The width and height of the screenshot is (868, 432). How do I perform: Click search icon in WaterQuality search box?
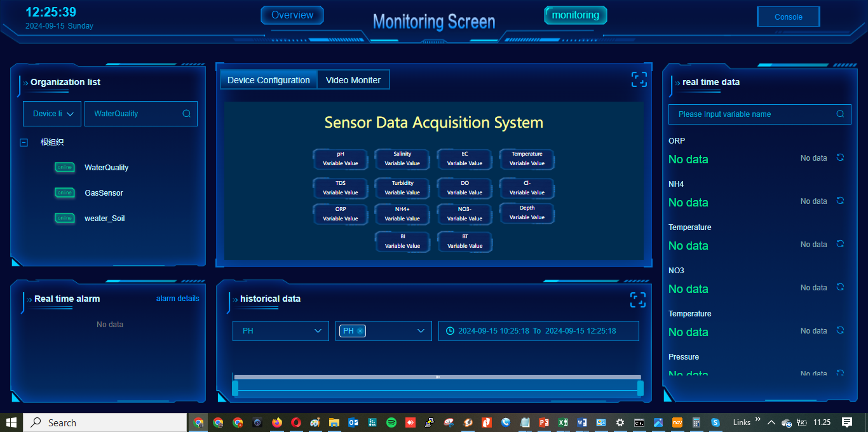[x=187, y=114]
